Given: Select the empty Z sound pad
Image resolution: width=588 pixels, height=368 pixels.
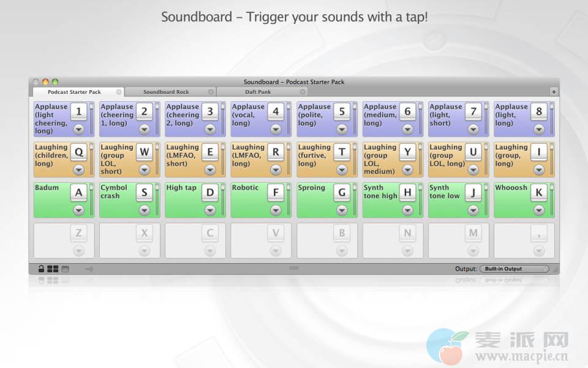Looking at the screenshot, I should [64, 240].
